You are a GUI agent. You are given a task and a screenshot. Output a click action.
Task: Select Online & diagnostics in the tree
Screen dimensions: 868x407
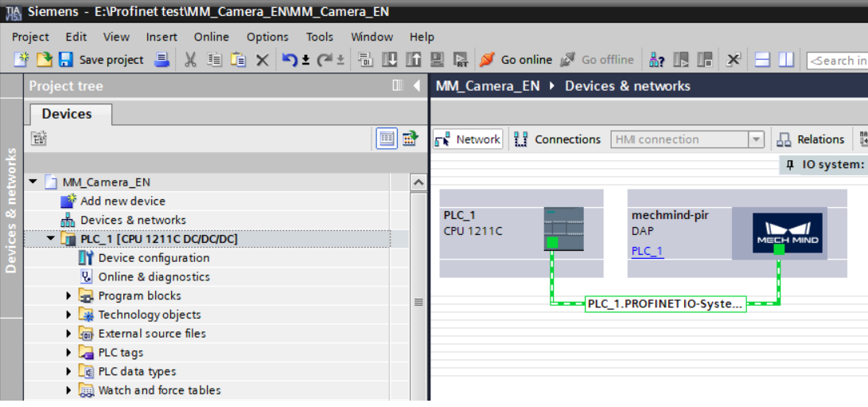154,276
